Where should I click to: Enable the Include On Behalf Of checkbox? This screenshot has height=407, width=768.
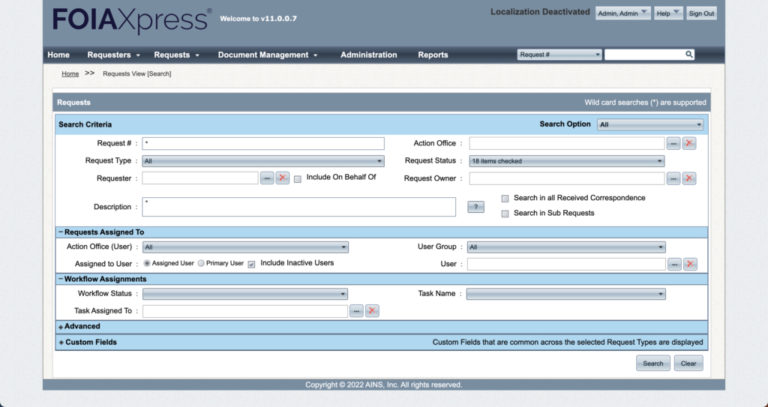(298, 178)
